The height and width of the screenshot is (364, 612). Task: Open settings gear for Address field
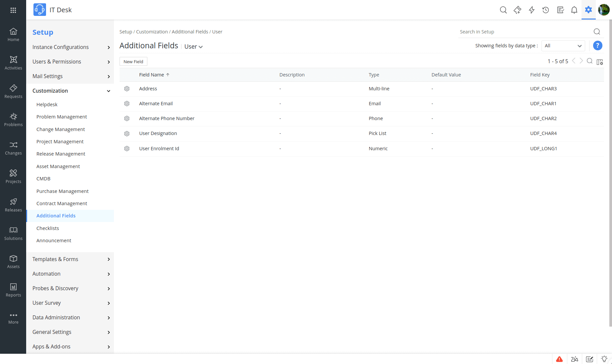(x=127, y=89)
